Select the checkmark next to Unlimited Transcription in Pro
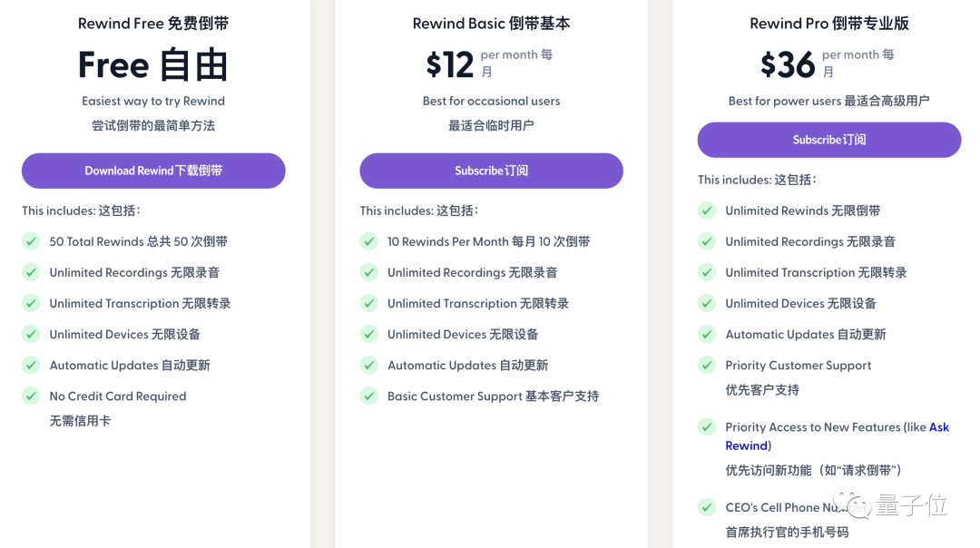The image size is (980, 548). [x=707, y=272]
